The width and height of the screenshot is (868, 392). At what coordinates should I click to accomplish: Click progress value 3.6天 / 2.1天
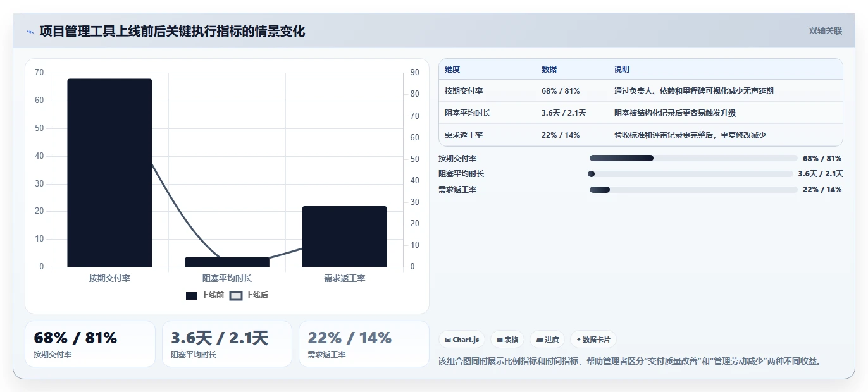tap(821, 174)
